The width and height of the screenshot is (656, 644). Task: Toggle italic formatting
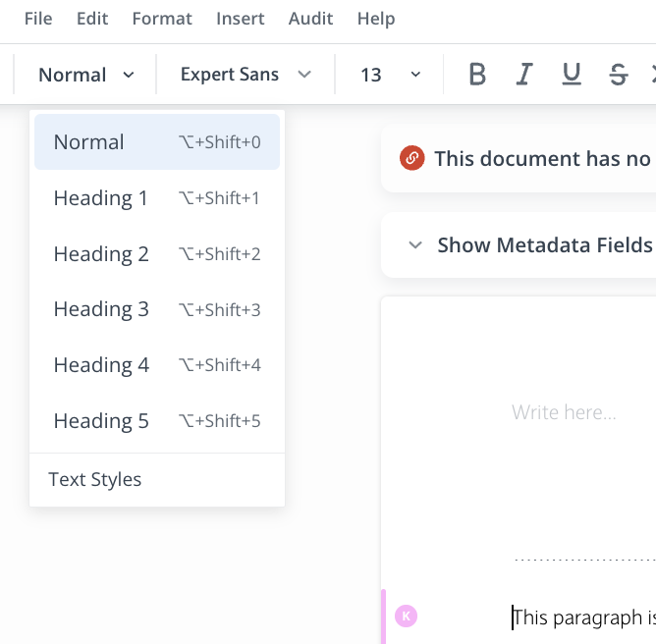point(524,74)
